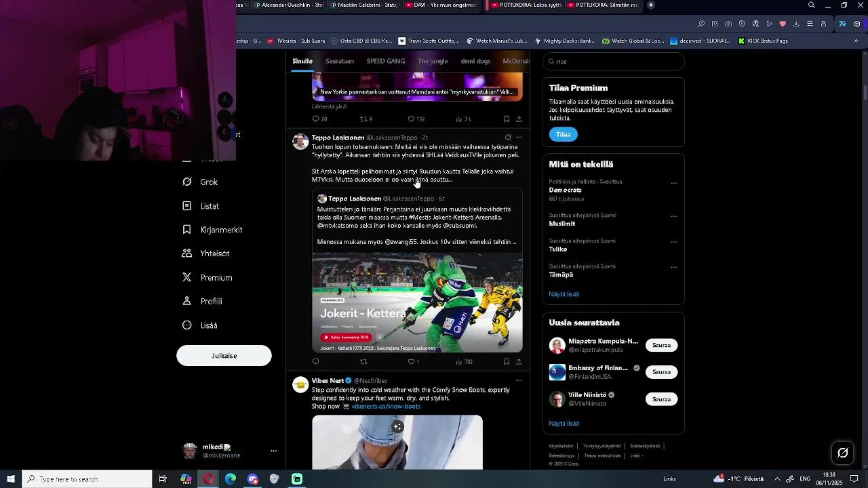
Task: Click the Julkaise post button
Action: pyautogui.click(x=224, y=355)
